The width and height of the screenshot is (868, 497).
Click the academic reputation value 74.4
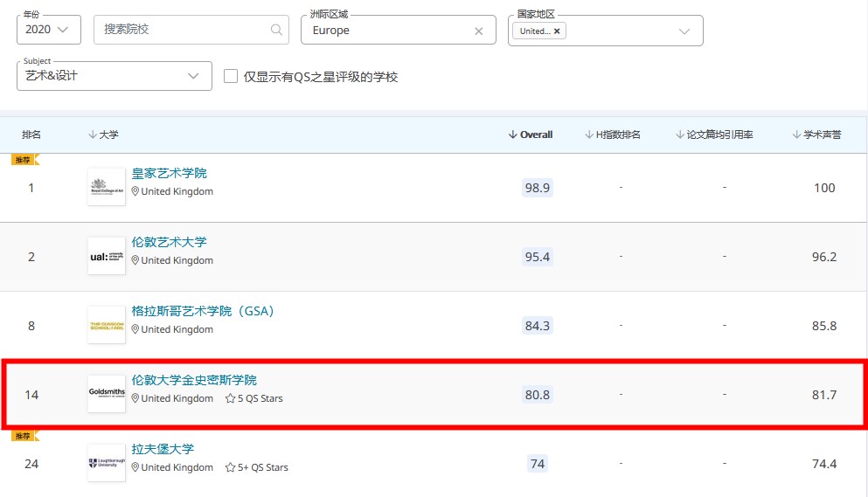824,464
